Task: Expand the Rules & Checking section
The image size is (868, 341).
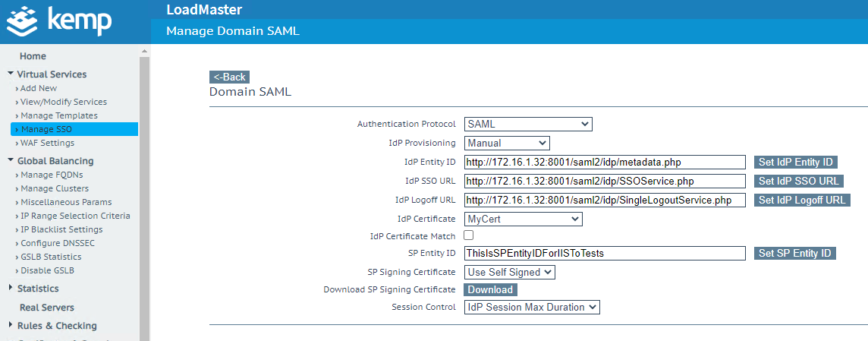Action: (x=56, y=326)
